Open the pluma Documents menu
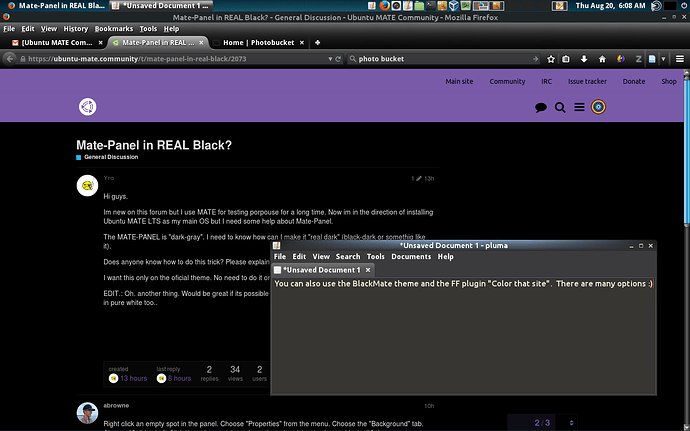Viewport: 690px width, 431px height. point(411,257)
